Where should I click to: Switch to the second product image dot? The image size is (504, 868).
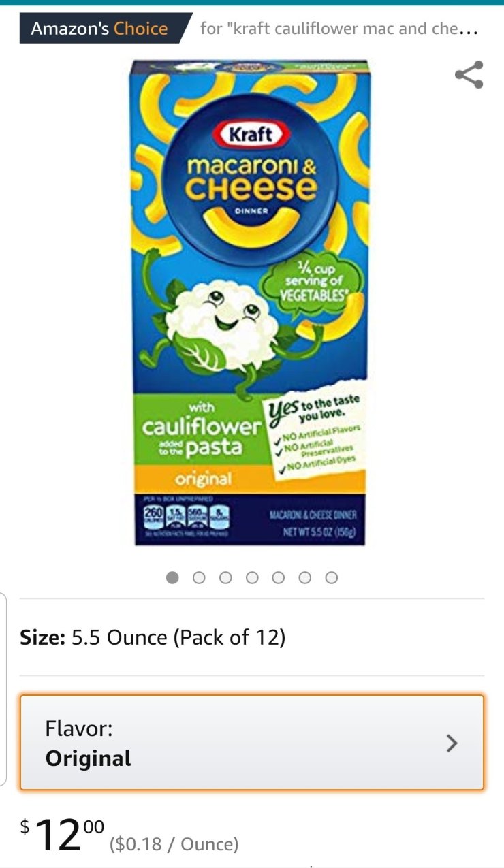(x=199, y=577)
